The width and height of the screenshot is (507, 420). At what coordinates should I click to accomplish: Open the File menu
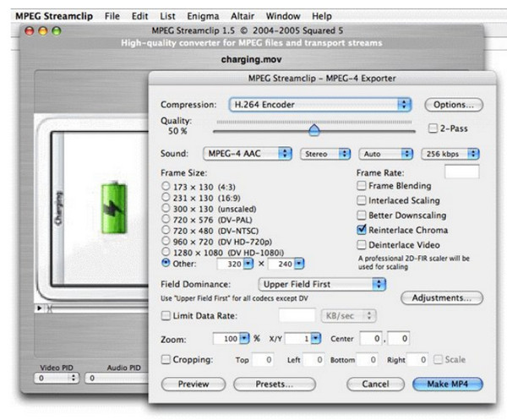[112, 16]
